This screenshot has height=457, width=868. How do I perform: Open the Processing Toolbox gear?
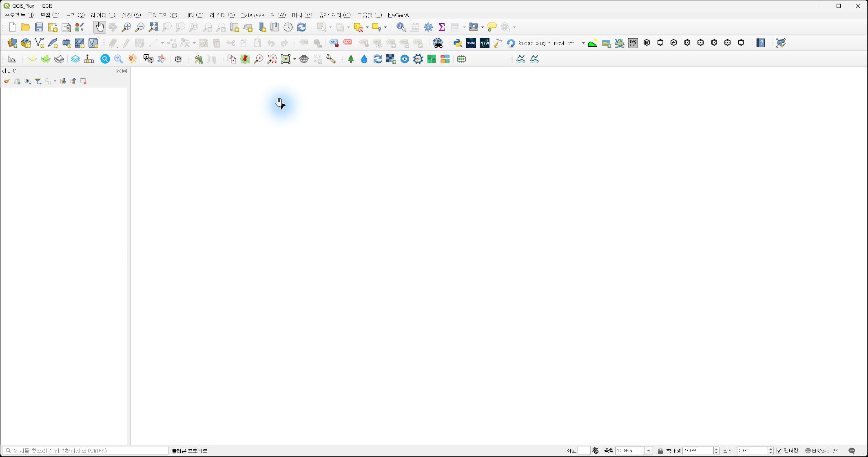tap(428, 27)
